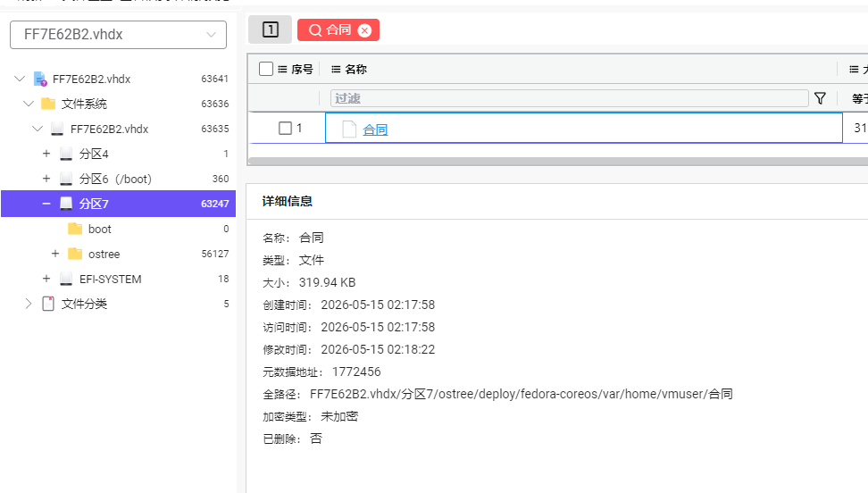Click the 分区4 drive icon
Viewport: 868px width, 493px height.
pos(66,154)
